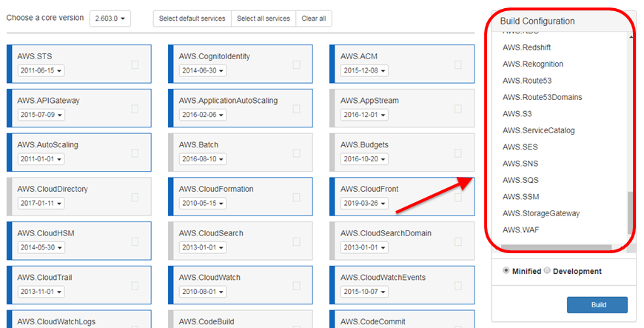Click AWS.SNS in Build Configuration list
Image resolution: width=644 pixels, height=328 pixels.
point(520,164)
